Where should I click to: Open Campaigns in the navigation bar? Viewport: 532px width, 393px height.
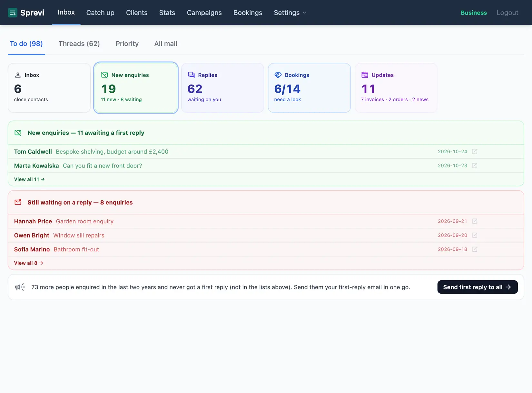(x=204, y=13)
